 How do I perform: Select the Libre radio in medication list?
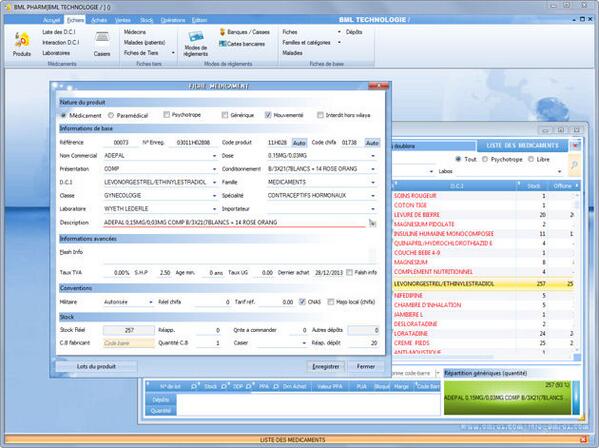pyautogui.click(x=531, y=159)
